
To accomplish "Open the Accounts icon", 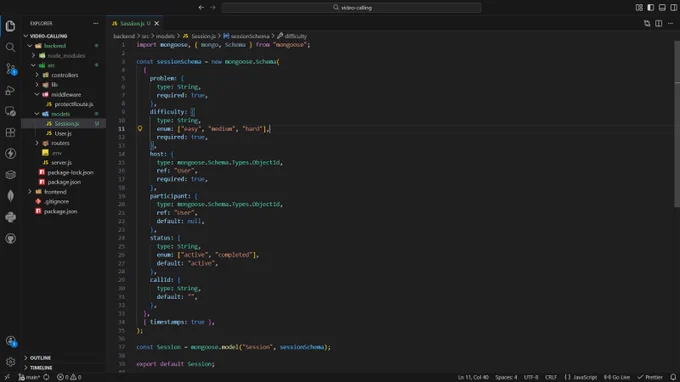I will click(10, 341).
